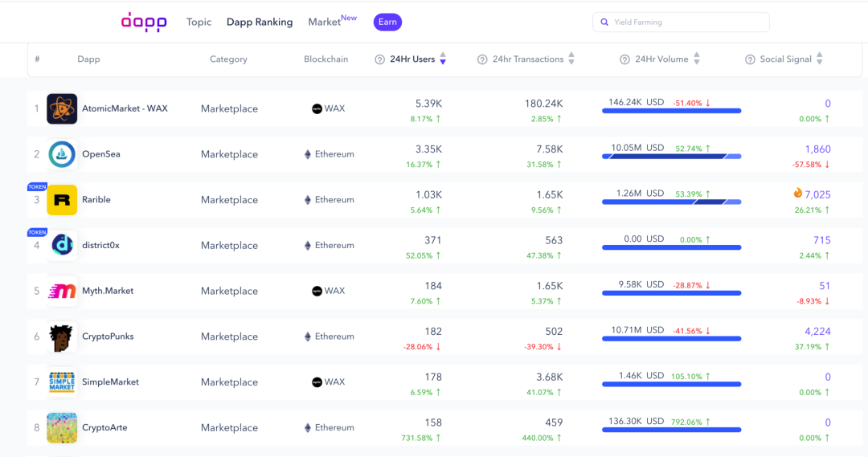Open help icon beside 24Hr Volume
Viewport: 868px width, 457px height.
click(x=624, y=59)
